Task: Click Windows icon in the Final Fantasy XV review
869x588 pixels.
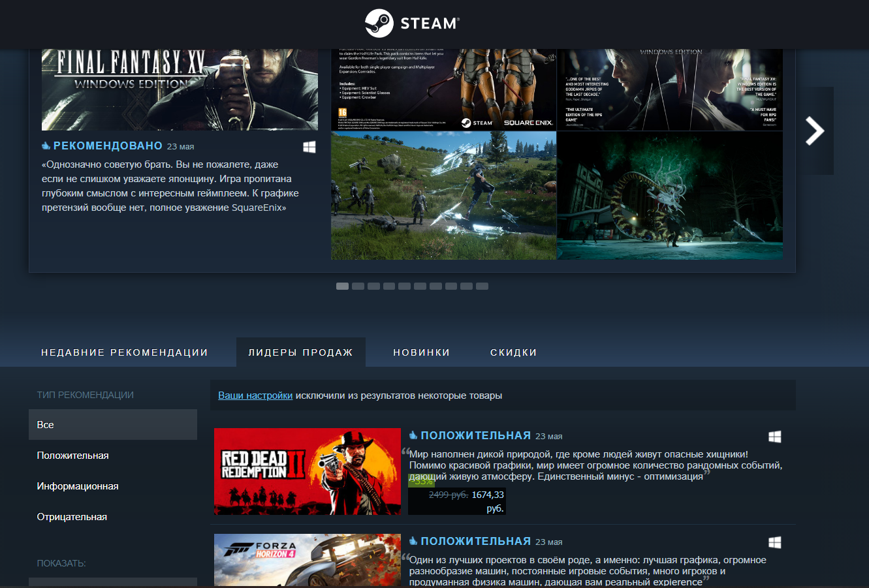Action: [309, 147]
